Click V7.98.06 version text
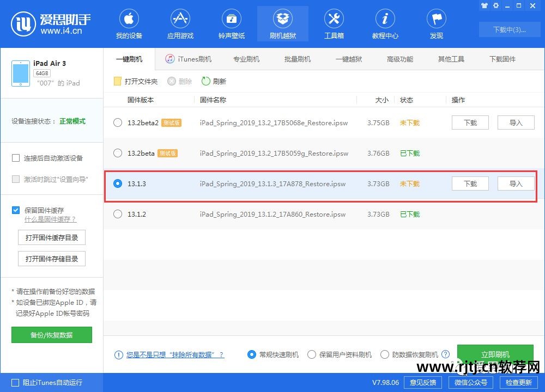 pos(385,383)
